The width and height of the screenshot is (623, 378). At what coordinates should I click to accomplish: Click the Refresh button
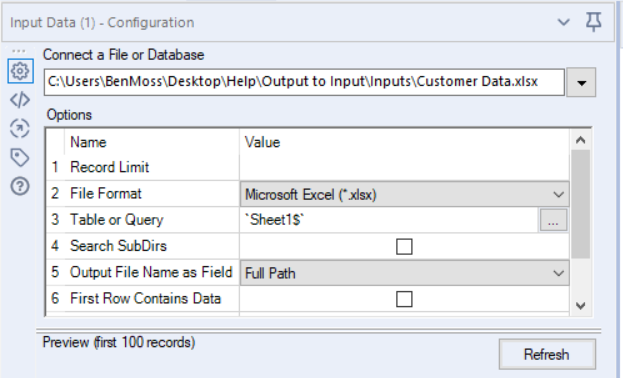547,354
